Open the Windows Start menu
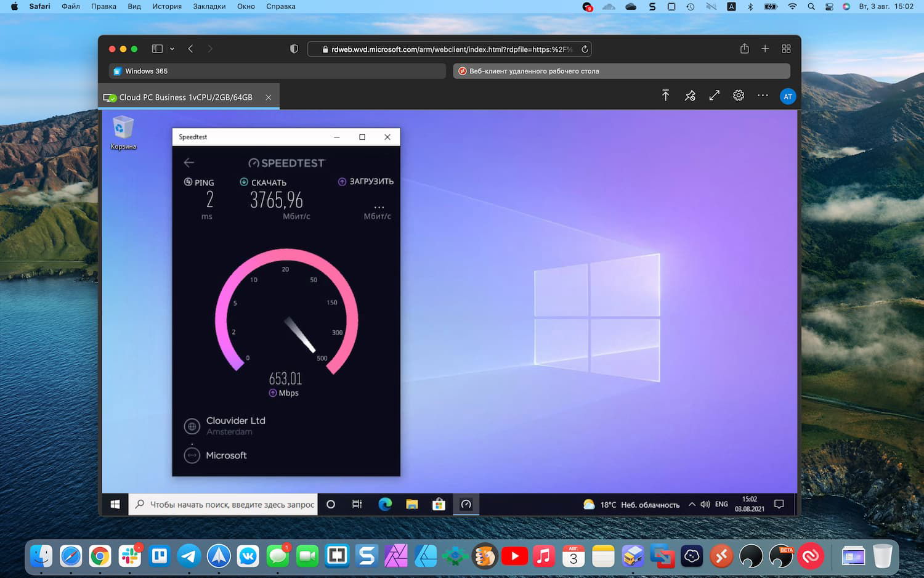Image resolution: width=924 pixels, height=578 pixels. [115, 505]
